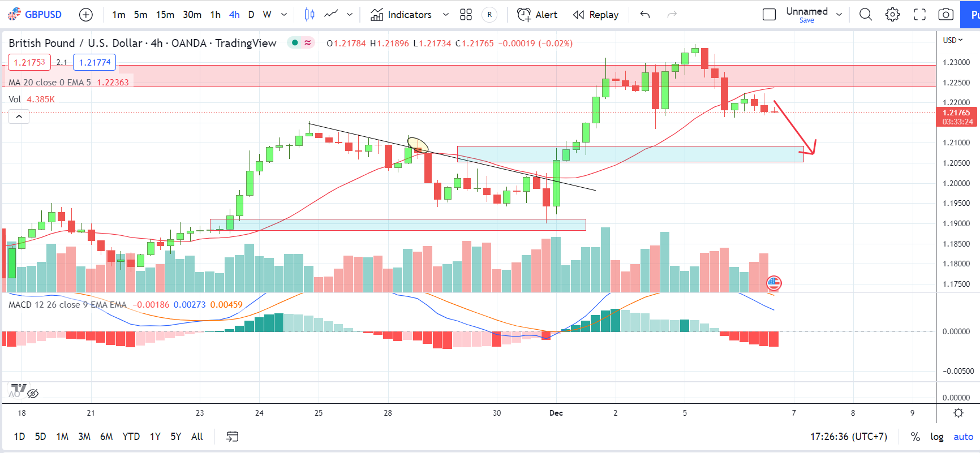Take a snapshot with camera icon

pos(946,15)
